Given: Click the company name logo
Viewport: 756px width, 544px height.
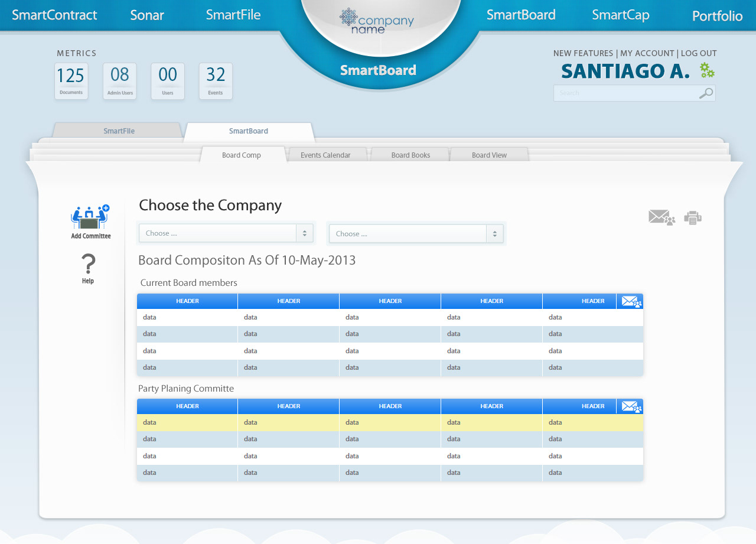Looking at the screenshot, I should click(377, 21).
